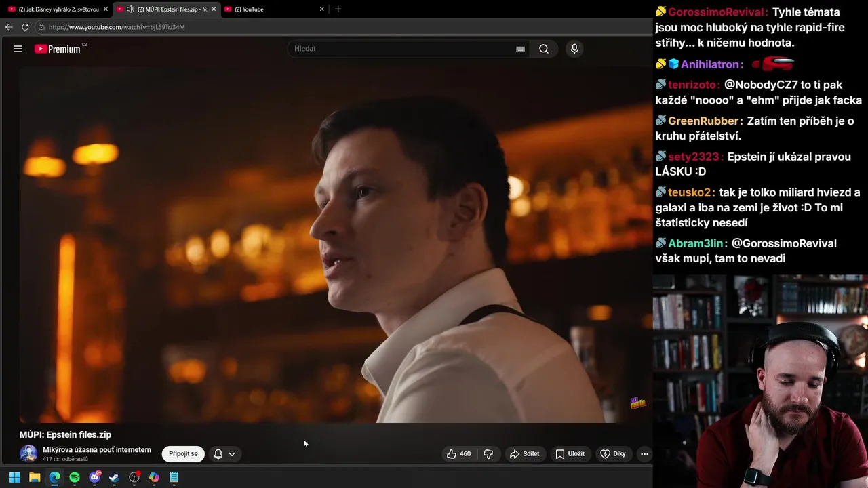Screen dimensions: 868x488
Task: Click chat username sety2323
Action: pos(693,157)
